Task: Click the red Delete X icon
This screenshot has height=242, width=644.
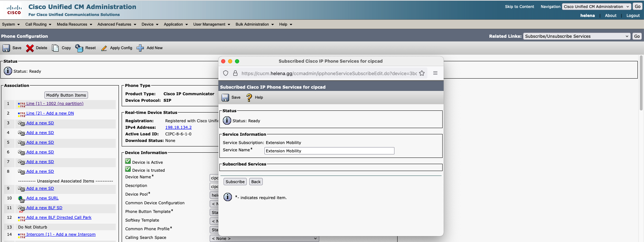Action: [30, 48]
